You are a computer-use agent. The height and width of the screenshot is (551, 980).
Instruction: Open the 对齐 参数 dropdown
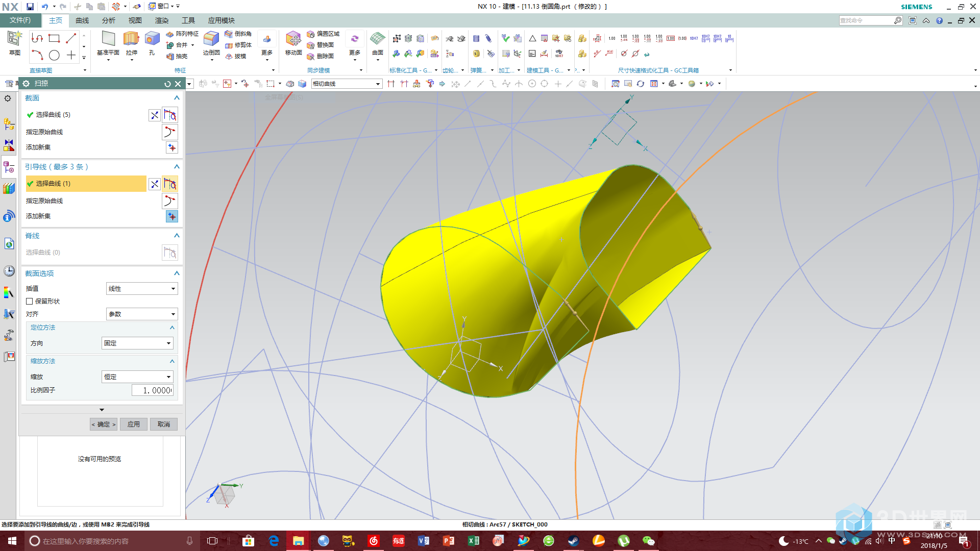[x=142, y=314]
